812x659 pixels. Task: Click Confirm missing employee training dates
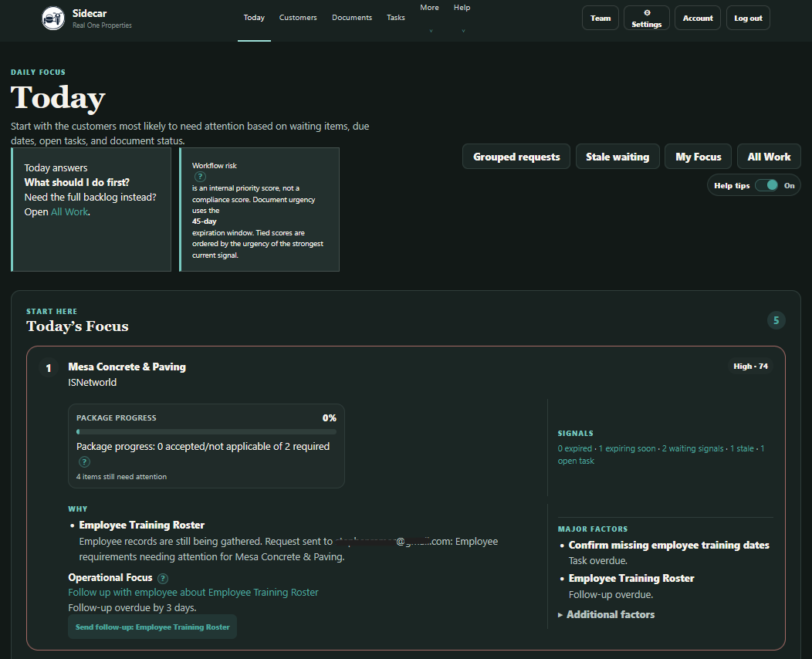(x=668, y=545)
